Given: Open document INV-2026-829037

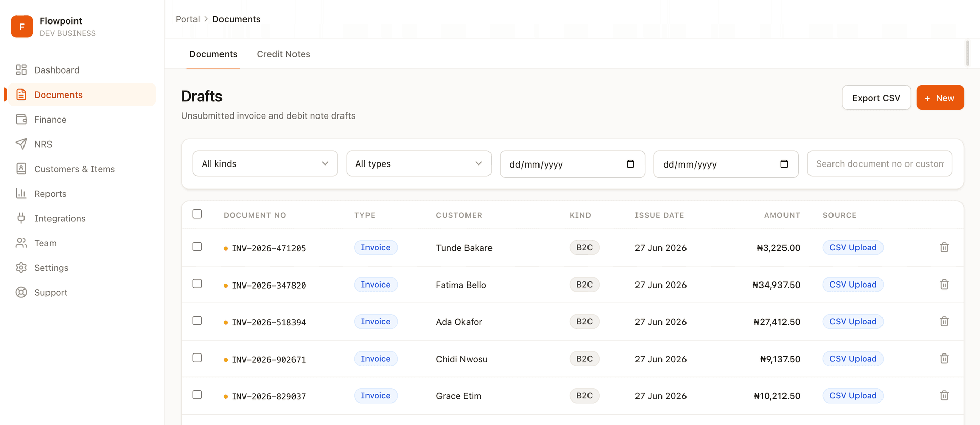Looking at the screenshot, I should point(269,396).
